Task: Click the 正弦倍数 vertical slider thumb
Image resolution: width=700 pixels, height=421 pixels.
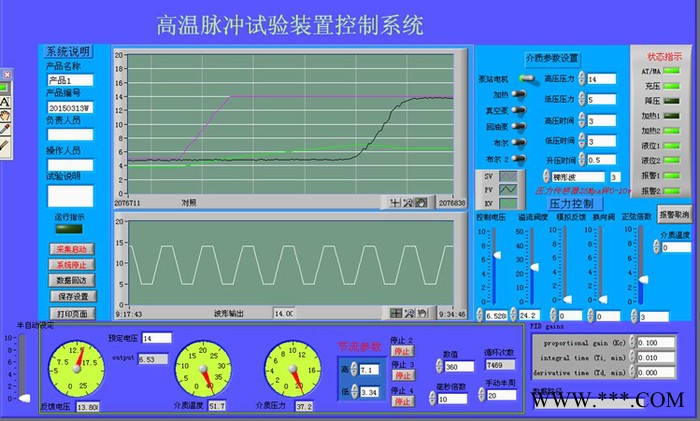Action: 643,280
